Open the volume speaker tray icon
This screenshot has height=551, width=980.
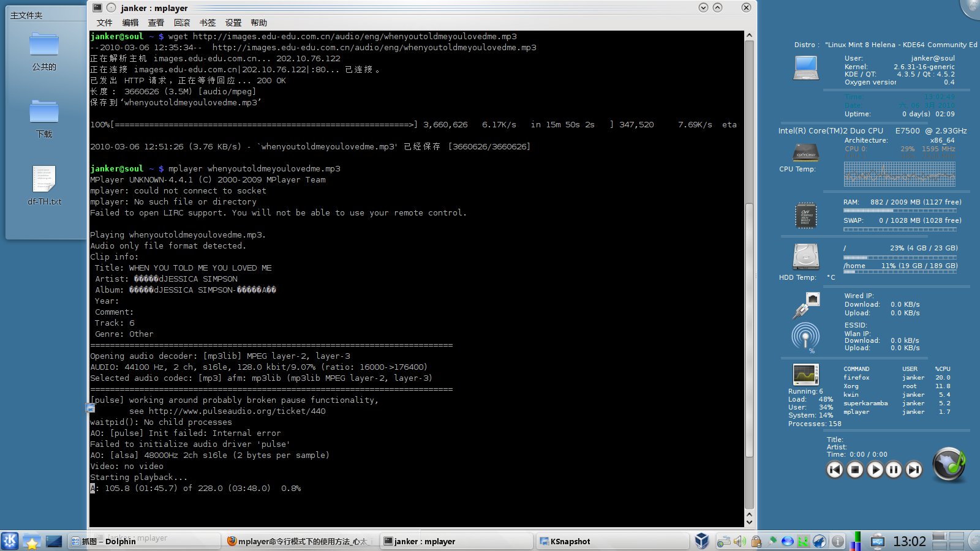coord(740,541)
